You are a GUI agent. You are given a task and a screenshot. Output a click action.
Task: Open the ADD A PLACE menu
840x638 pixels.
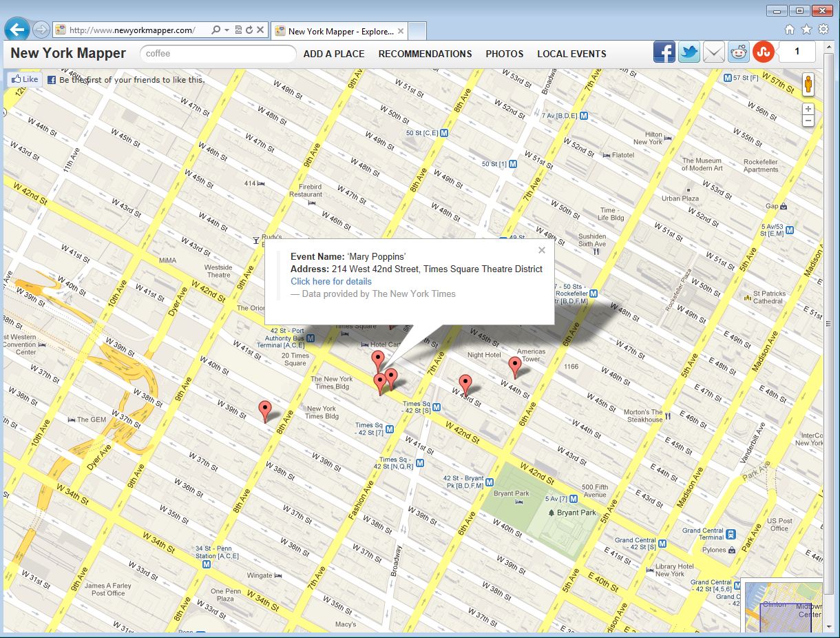pos(334,54)
